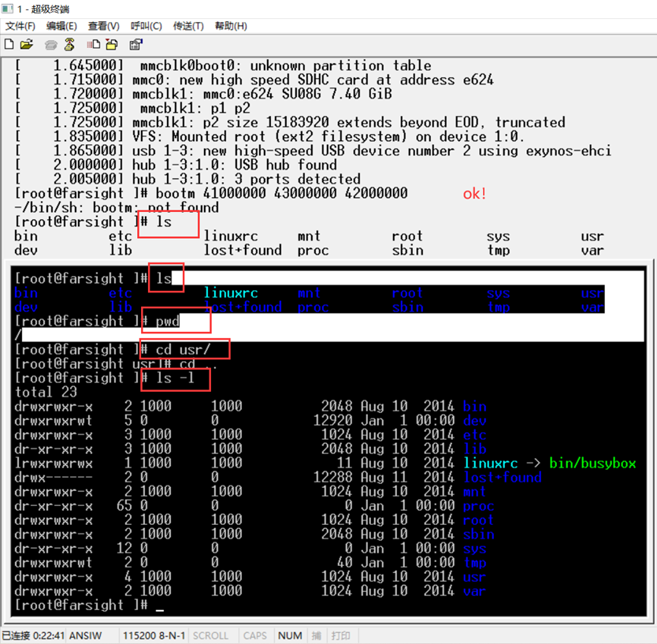The height and width of the screenshot is (644, 657).
Task: Click the 'VFS: Mounted root (ext2 filesystem)' line
Action: coord(269,136)
